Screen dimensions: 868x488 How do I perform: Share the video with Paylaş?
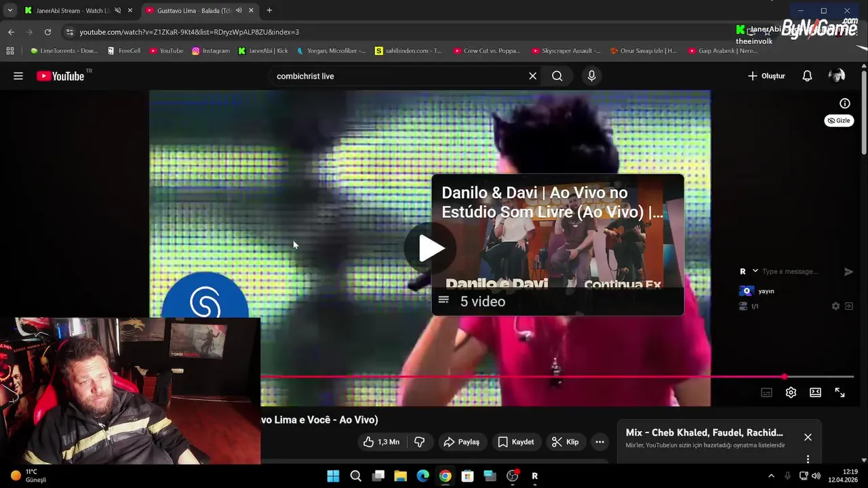[x=462, y=442]
